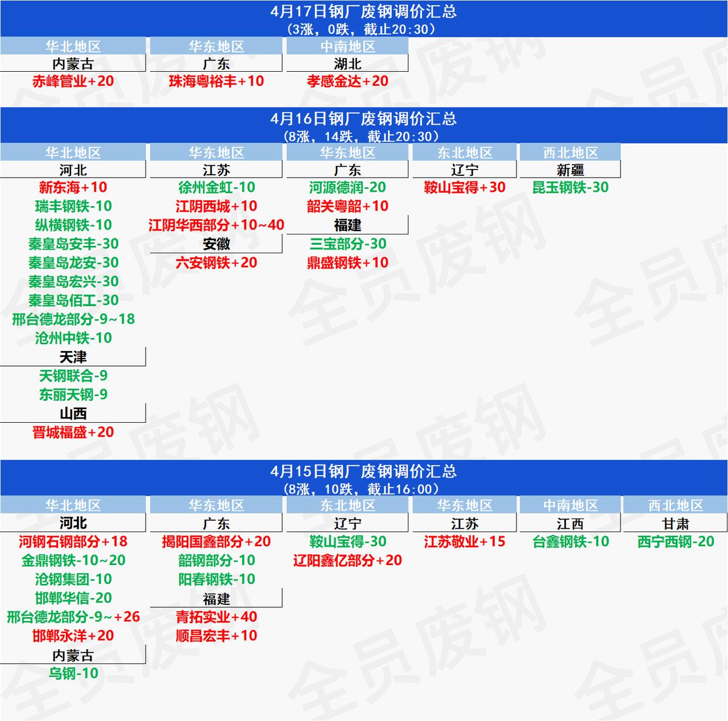Click the 甘肃 province cell
The height and width of the screenshot is (721, 728).
click(x=675, y=523)
